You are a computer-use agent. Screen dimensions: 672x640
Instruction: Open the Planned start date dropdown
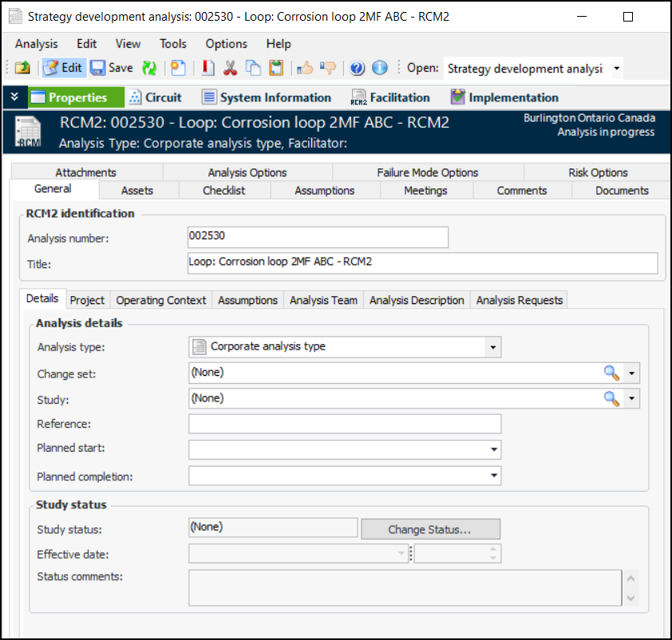tap(493, 450)
